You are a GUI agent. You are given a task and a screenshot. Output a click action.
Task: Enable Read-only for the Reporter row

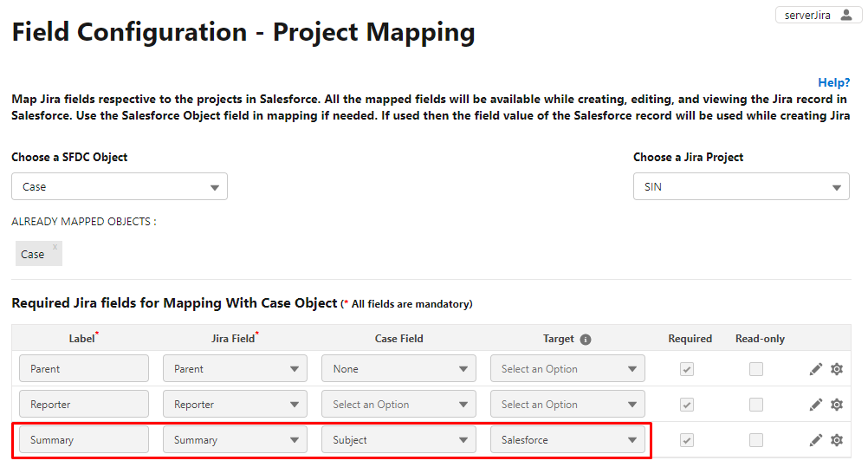(x=755, y=405)
